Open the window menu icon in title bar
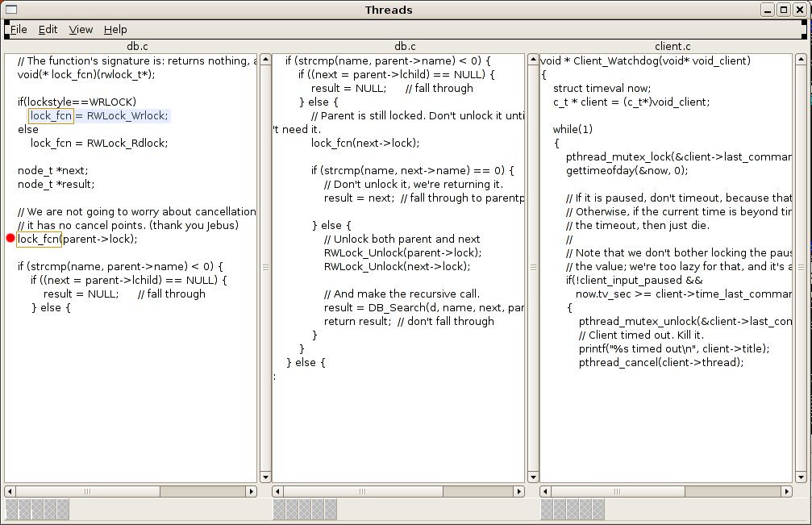Screen dimensions: 812x525 pos(11,10)
